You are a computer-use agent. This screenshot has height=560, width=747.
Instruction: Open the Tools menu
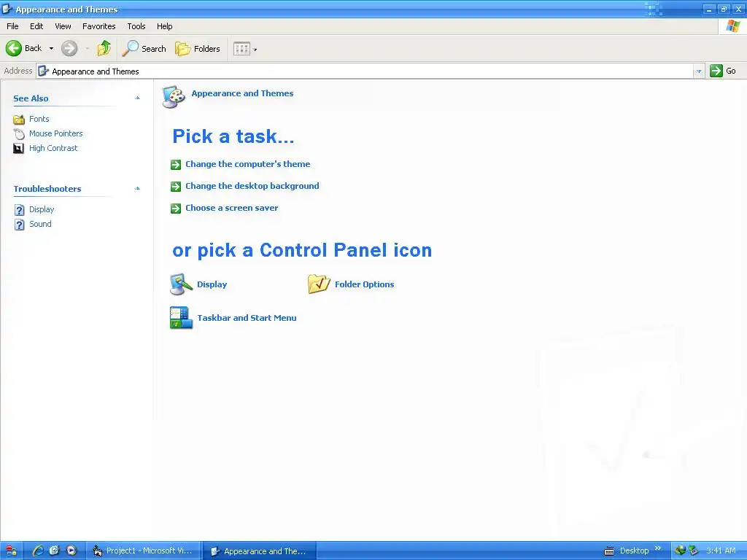point(136,27)
